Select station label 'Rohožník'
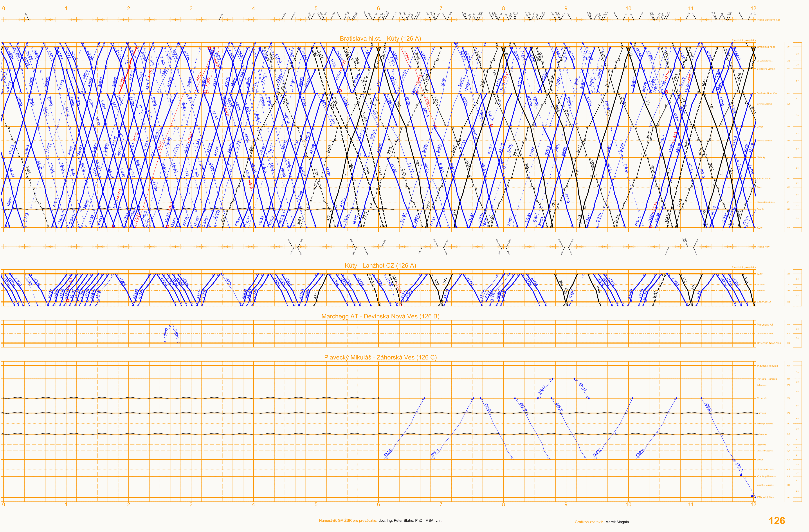The image size is (809, 532). pos(762,398)
